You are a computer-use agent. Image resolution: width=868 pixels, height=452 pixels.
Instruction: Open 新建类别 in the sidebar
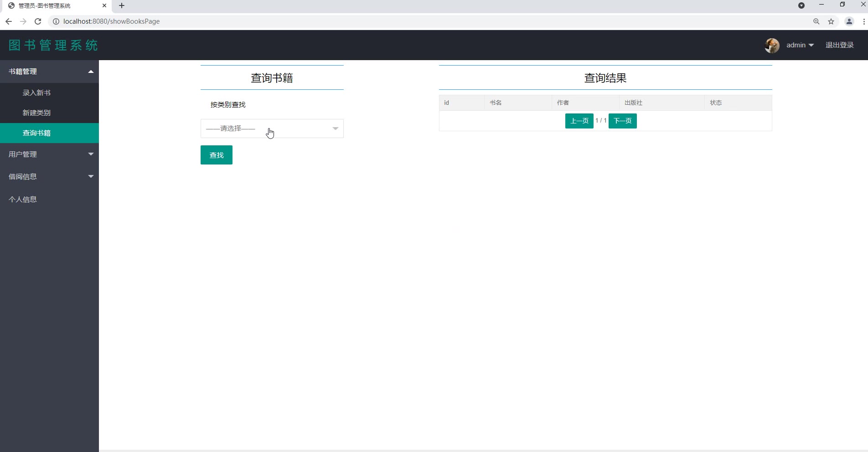pos(49,113)
